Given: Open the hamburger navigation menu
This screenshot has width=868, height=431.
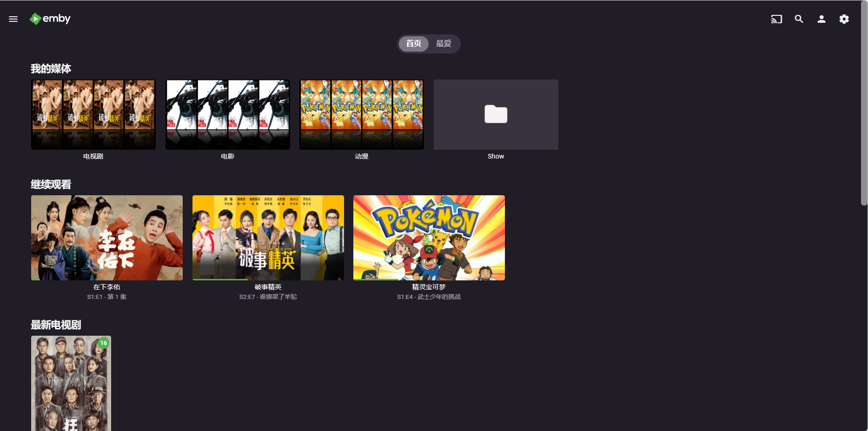Looking at the screenshot, I should 13,19.
